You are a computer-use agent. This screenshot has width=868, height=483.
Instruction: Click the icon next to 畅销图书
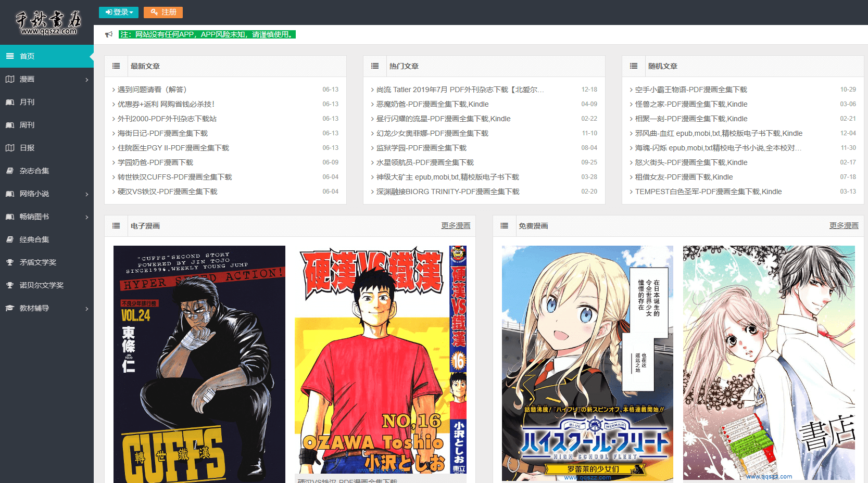click(10, 217)
